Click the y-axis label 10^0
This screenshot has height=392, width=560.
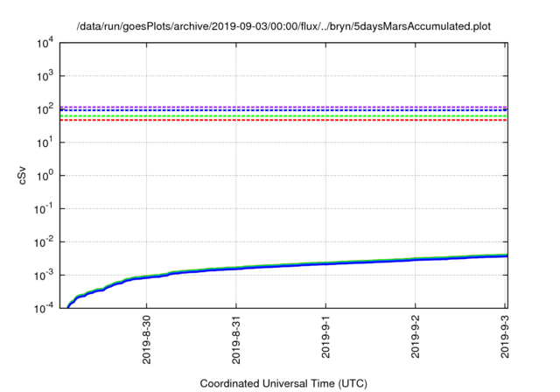click(x=45, y=176)
